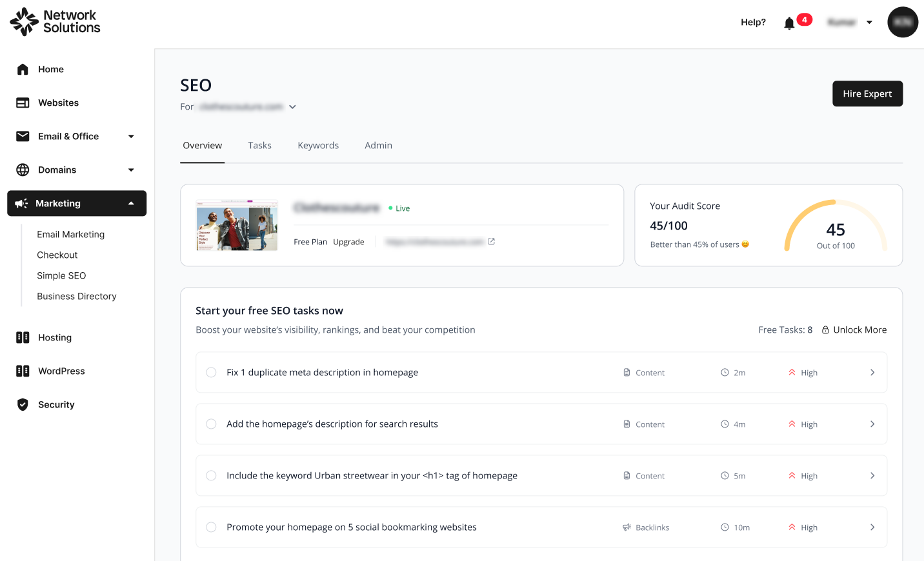
Task: Check off homepage's description for search results task
Action: click(x=211, y=424)
